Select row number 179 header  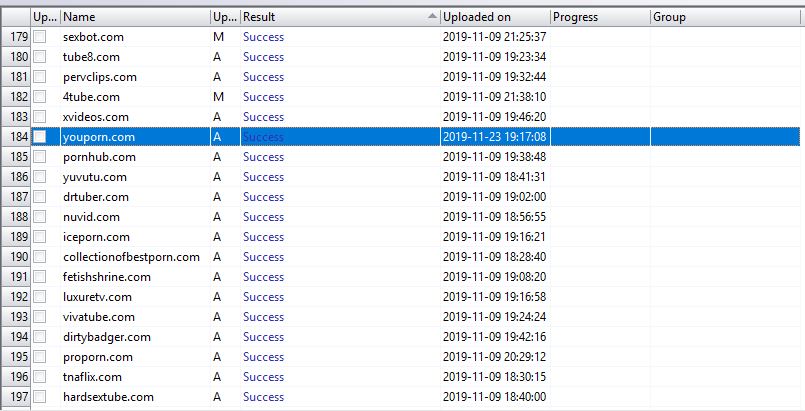pos(16,37)
